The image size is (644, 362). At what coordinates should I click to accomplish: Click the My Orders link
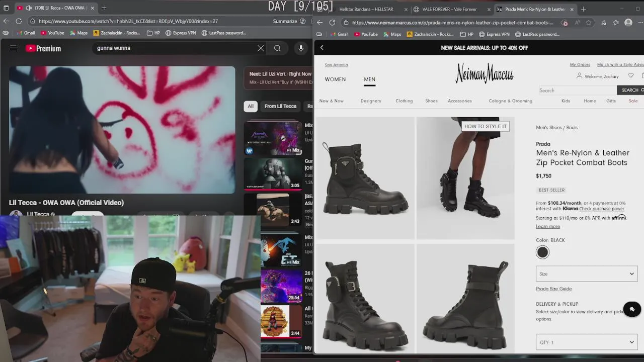pos(580,65)
